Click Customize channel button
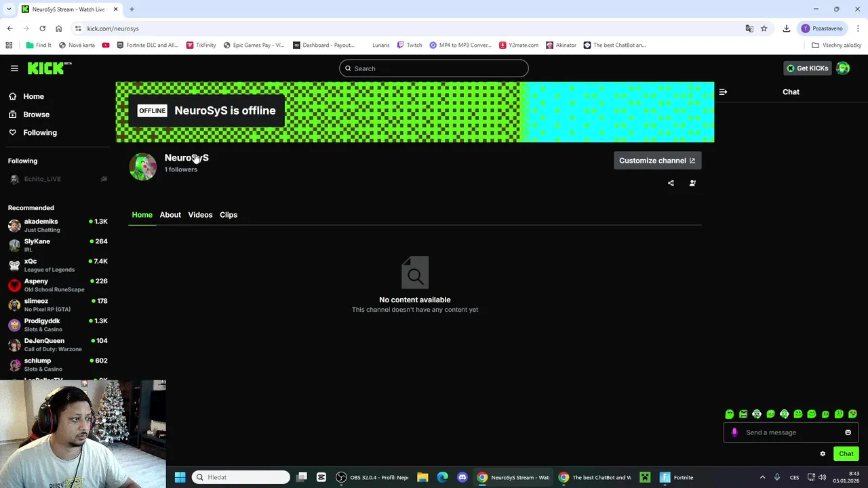This screenshot has height=488, width=868. coord(657,161)
